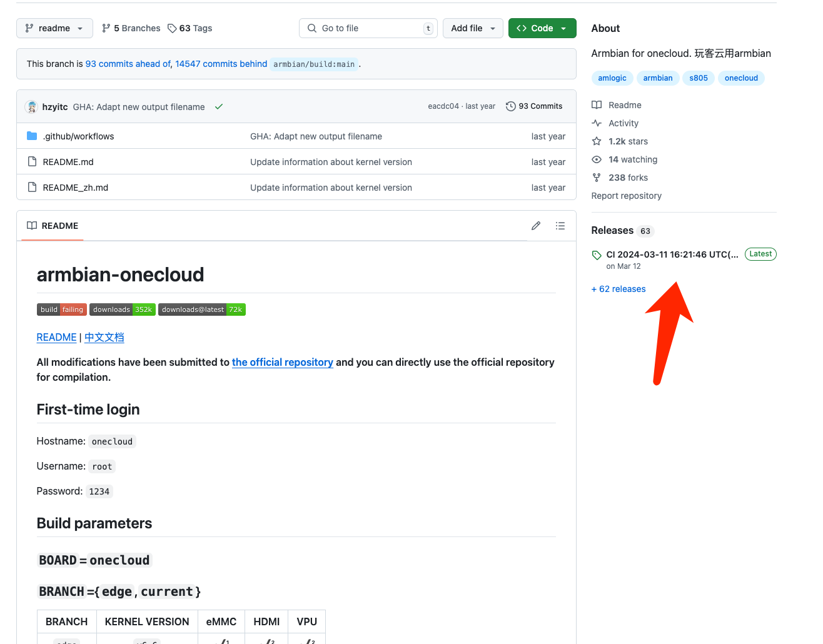Viewport: 823px width, 644px height.
Task: Open the README outline list icon
Action: coord(560,226)
